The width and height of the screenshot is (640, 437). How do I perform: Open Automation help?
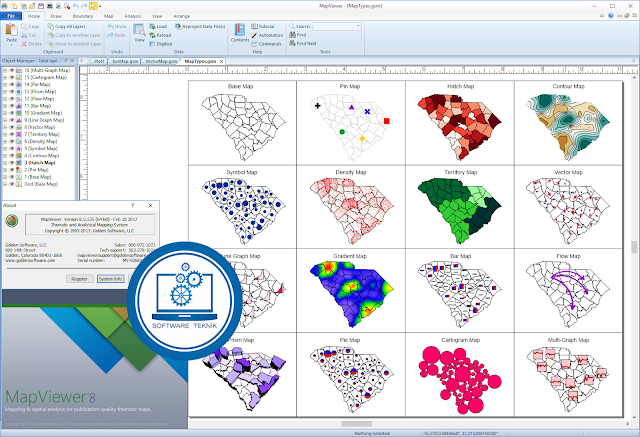click(267, 35)
